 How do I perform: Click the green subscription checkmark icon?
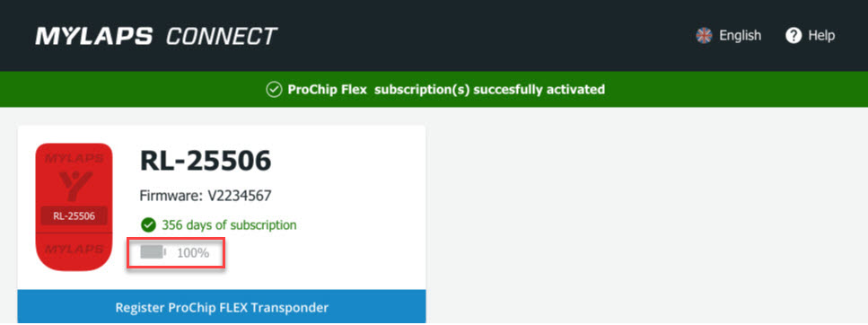point(147,224)
